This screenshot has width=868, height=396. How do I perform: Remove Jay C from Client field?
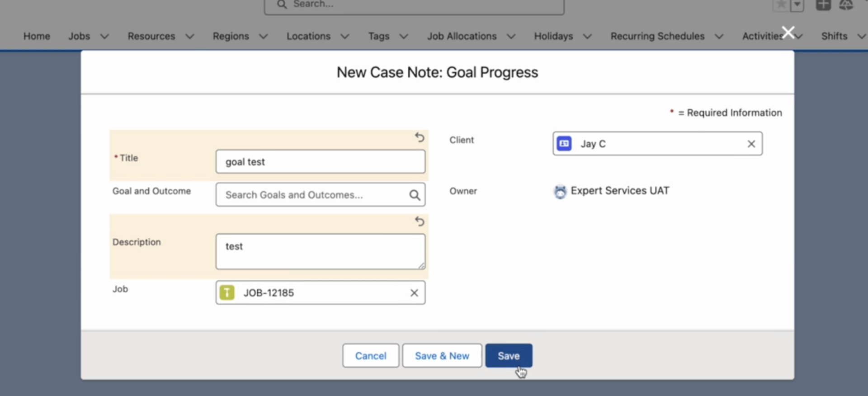(751, 144)
